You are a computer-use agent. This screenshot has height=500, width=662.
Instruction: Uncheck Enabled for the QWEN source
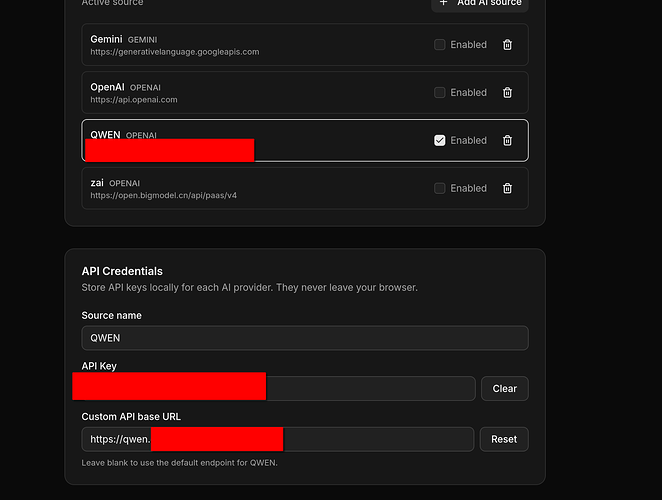[440, 140]
